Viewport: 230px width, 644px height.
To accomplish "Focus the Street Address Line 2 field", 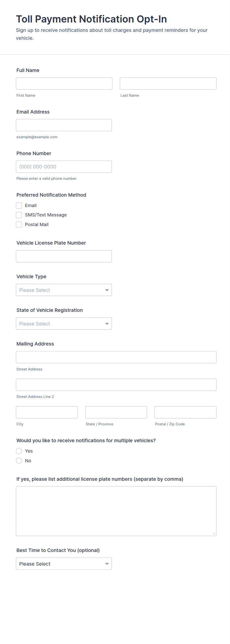I will [116, 385].
